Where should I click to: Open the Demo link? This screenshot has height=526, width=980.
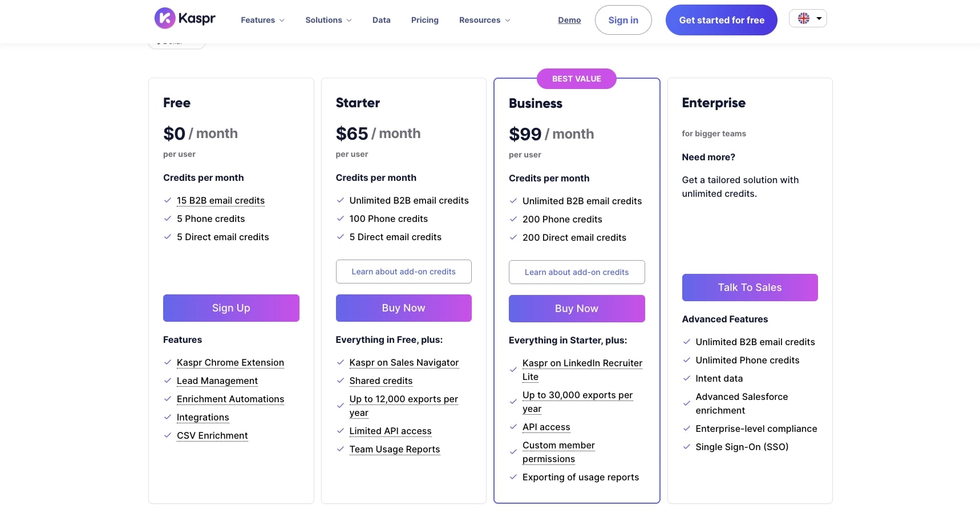pos(569,20)
